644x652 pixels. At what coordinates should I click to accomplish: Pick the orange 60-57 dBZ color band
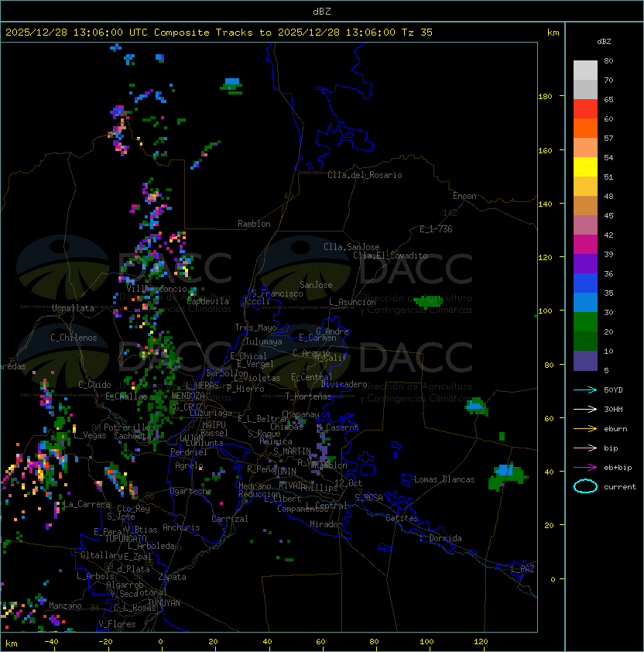pos(585,129)
